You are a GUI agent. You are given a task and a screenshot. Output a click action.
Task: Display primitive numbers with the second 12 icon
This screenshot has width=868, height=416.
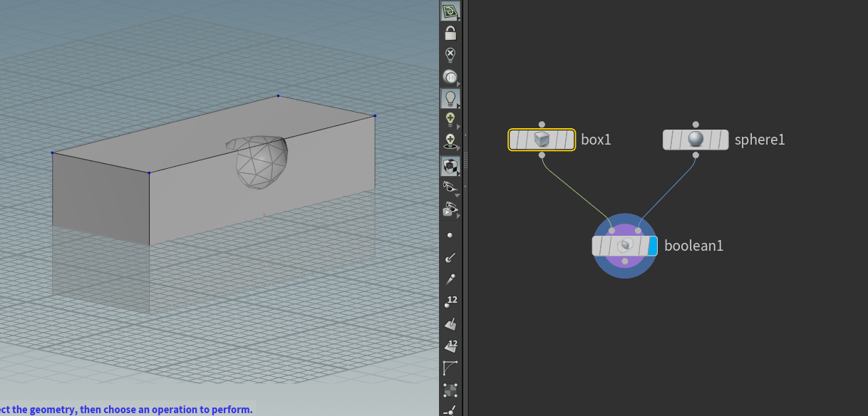450,345
